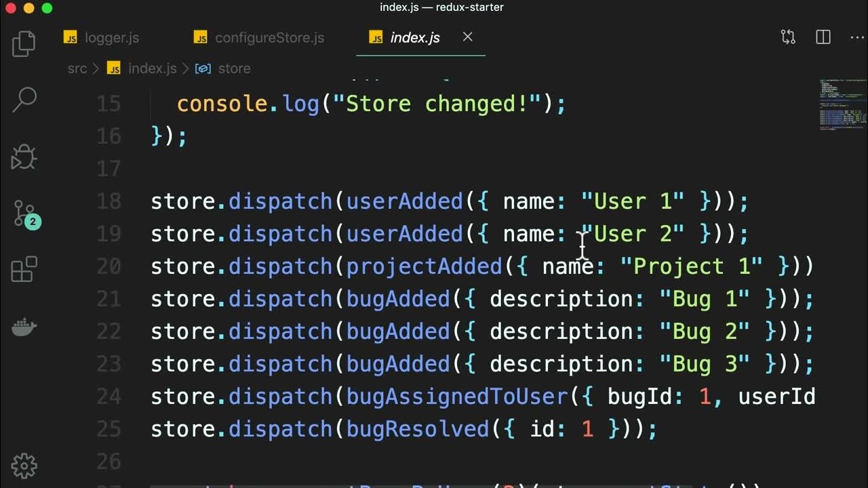The image size is (868, 488).
Task: Click the "User 1" string on line 18
Action: tap(633, 201)
